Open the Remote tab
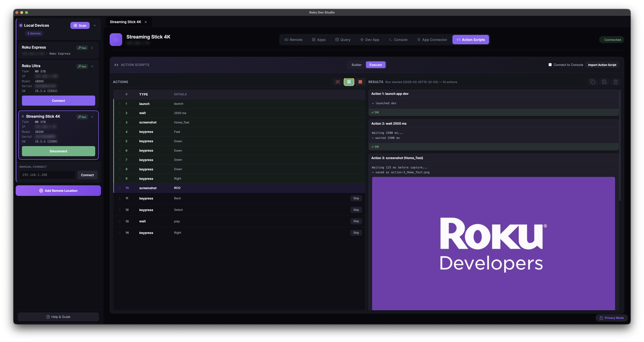The image size is (644, 342). (x=293, y=40)
